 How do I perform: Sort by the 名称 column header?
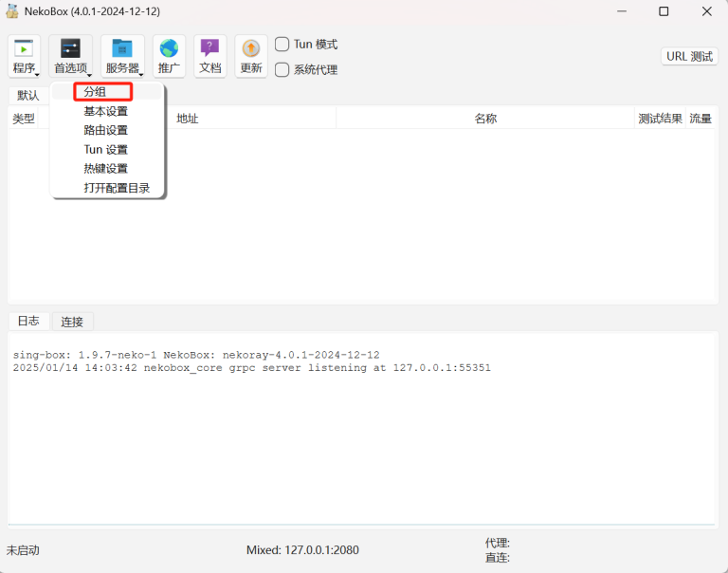[x=485, y=119]
